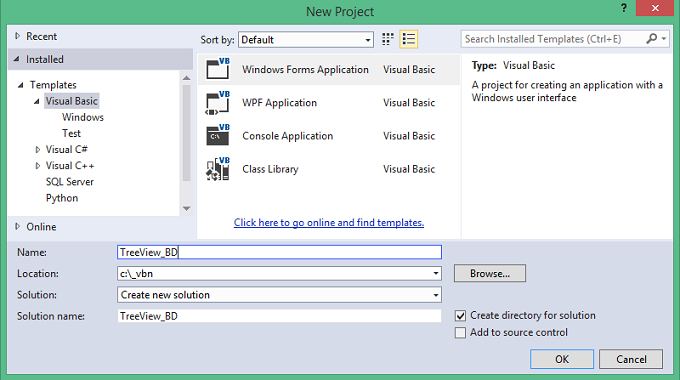Screen dimensions: 680x380
Task: Select the Windows Forms Application template icon
Action: pyautogui.click(x=218, y=69)
